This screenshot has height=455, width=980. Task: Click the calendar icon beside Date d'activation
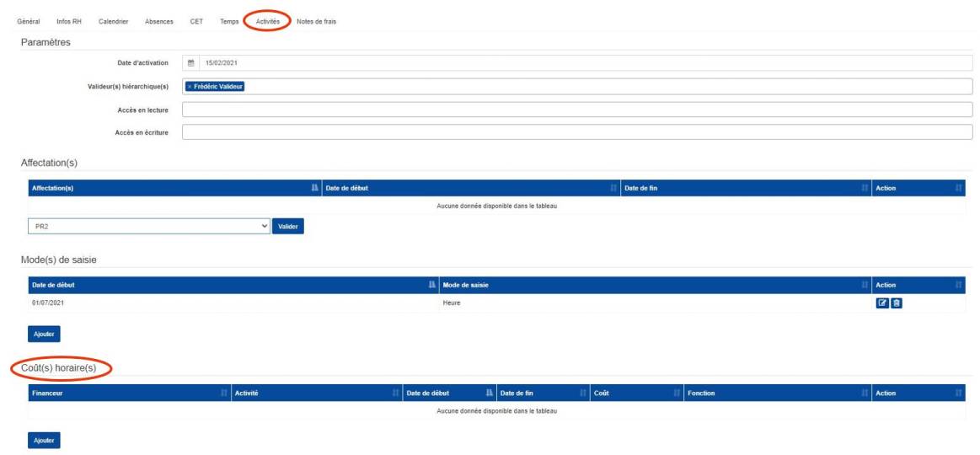click(x=190, y=63)
